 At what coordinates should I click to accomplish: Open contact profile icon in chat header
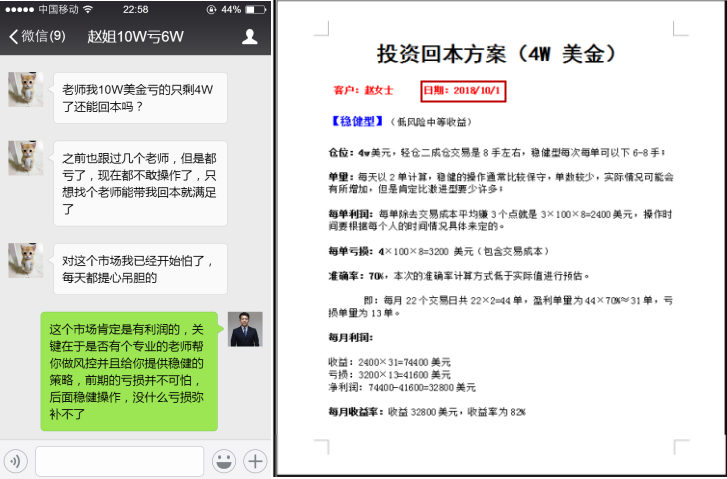pos(249,36)
